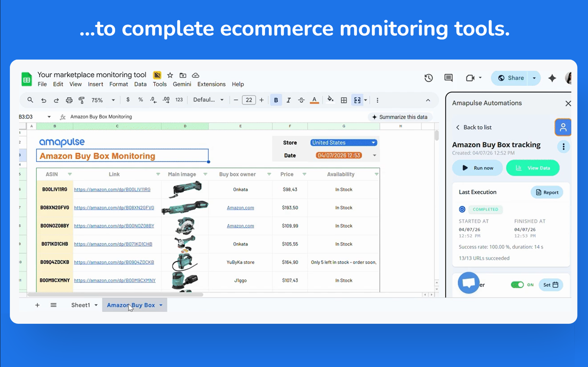Open the font family dropdown
Image resolution: width=588 pixels, height=367 pixels.
pyautogui.click(x=208, y=100)
